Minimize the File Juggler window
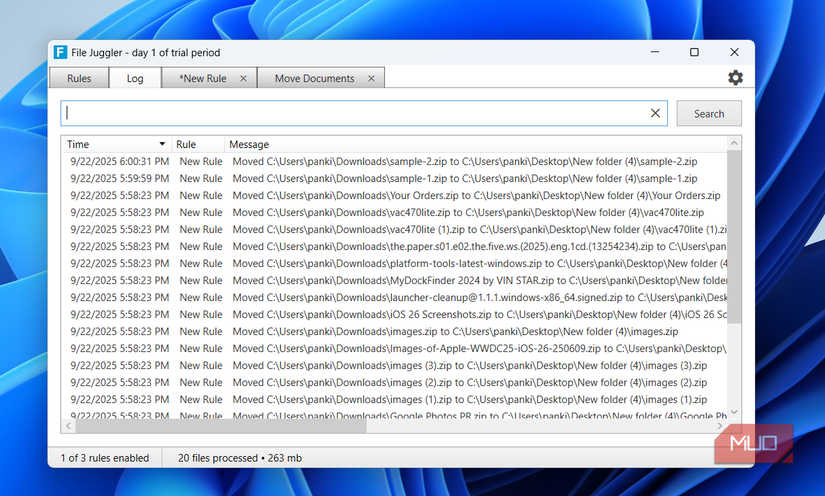The height and width of the screenshot is (496, 825). point(655,52)
